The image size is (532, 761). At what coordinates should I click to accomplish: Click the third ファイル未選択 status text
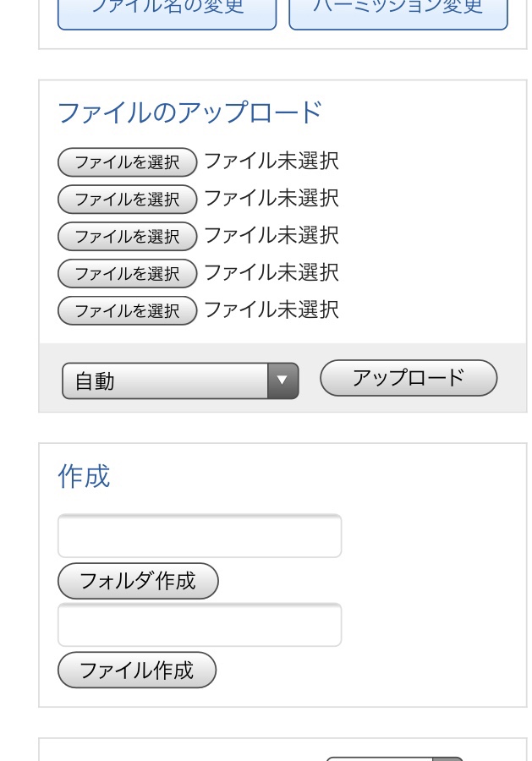[x=271, y=235]
